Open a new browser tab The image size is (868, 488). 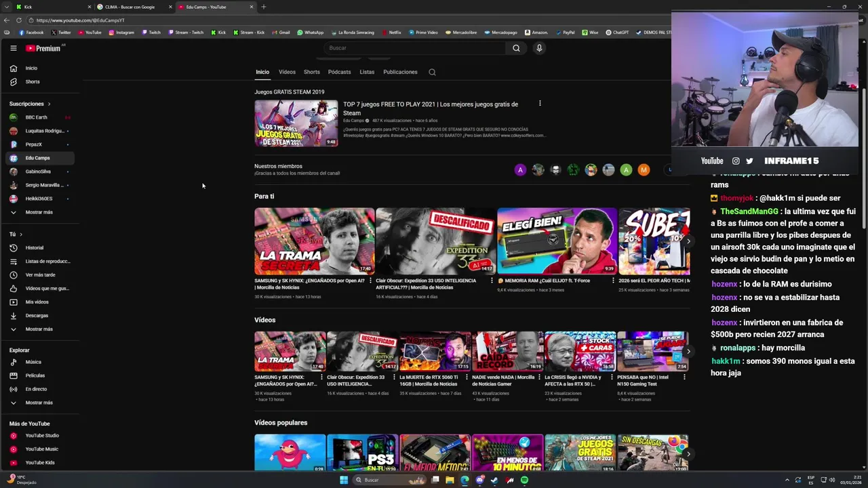263,7
